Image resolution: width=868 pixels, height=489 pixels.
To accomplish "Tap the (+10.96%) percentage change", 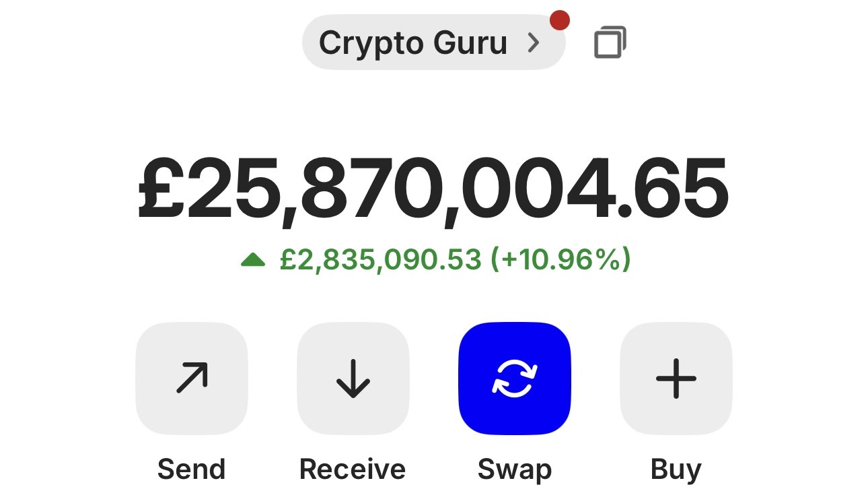I will [x=560, y=260].
